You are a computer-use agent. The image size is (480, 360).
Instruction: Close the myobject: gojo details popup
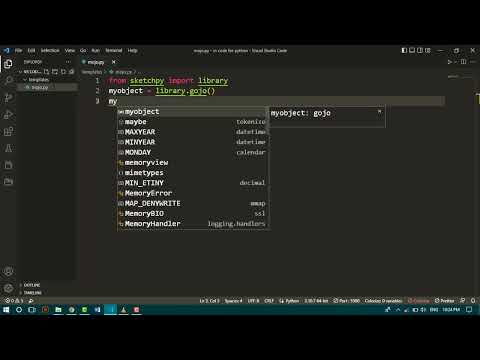point(379,112)
